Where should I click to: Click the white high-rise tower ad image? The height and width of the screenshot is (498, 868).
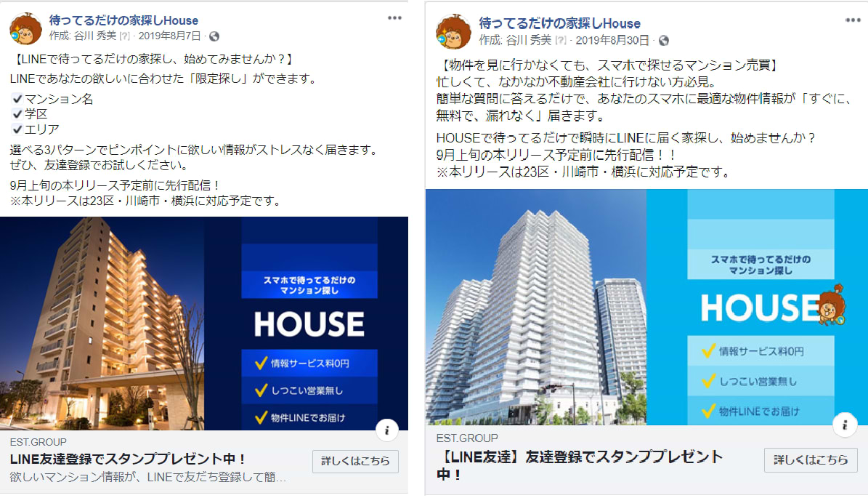tap(646, 307)
